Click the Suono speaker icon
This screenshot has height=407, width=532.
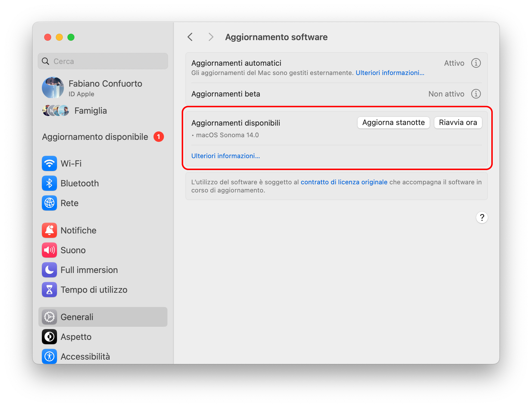click(x=49, y=250)
